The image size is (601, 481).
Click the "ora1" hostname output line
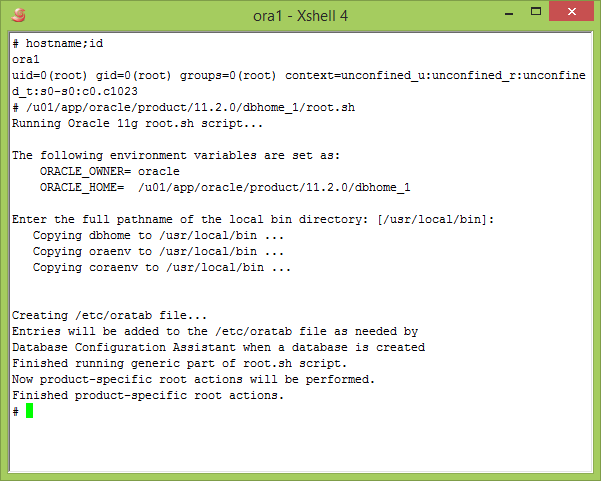[x=26, y=60]
